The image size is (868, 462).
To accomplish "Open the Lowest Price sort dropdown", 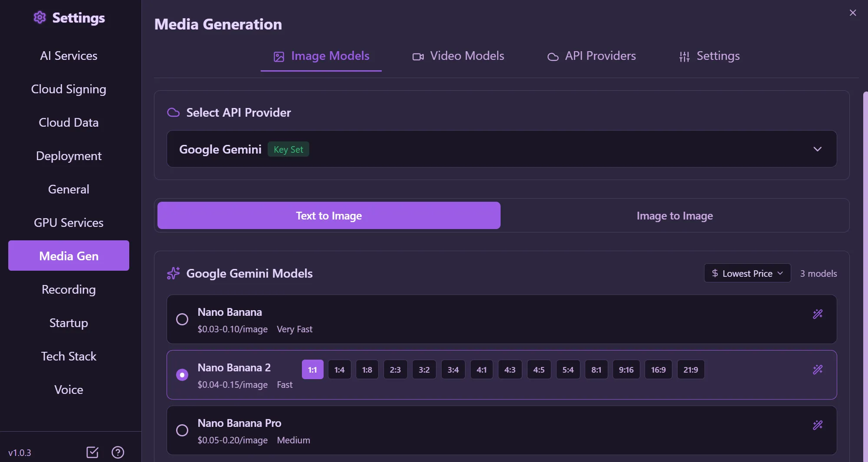I will click(747, 273).
